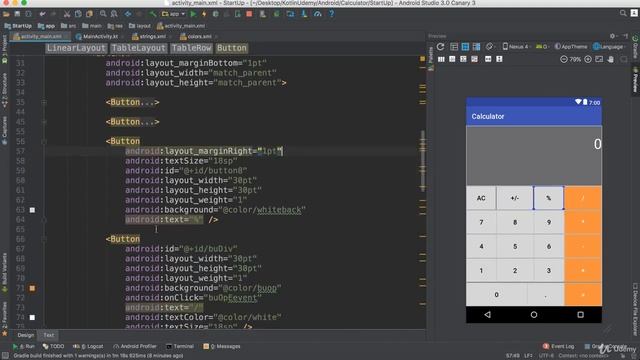Open the orientation dropdown in the preview toolbar
Screen dimensions: 640x360
(x=490, y=47)
